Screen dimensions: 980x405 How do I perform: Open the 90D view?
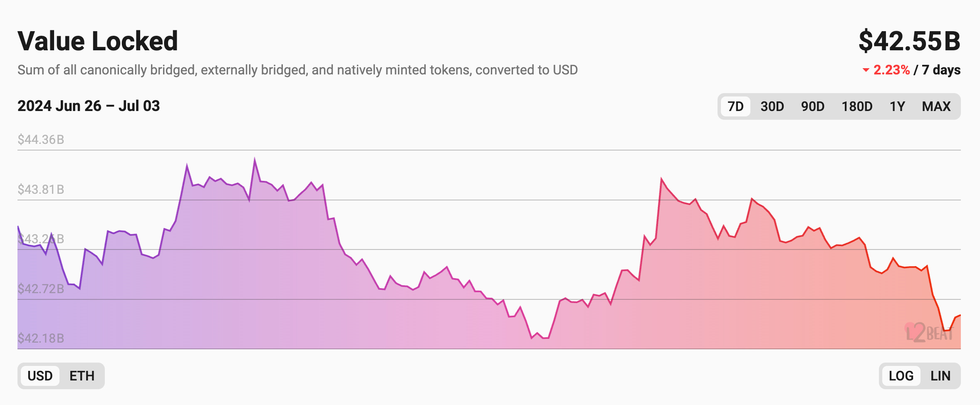coord(812,106)
